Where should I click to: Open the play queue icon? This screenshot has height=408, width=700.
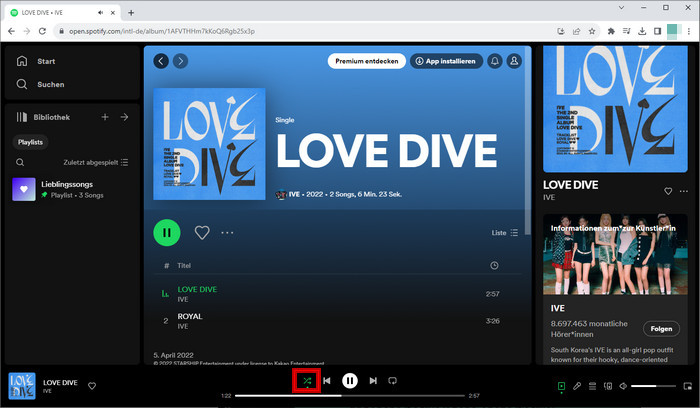592,386
